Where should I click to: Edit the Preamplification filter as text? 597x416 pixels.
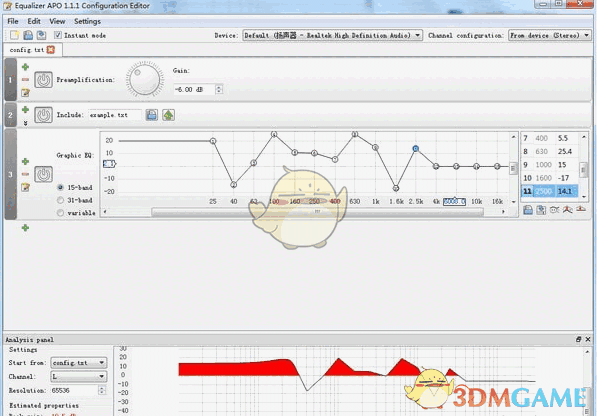click(25, 92)
